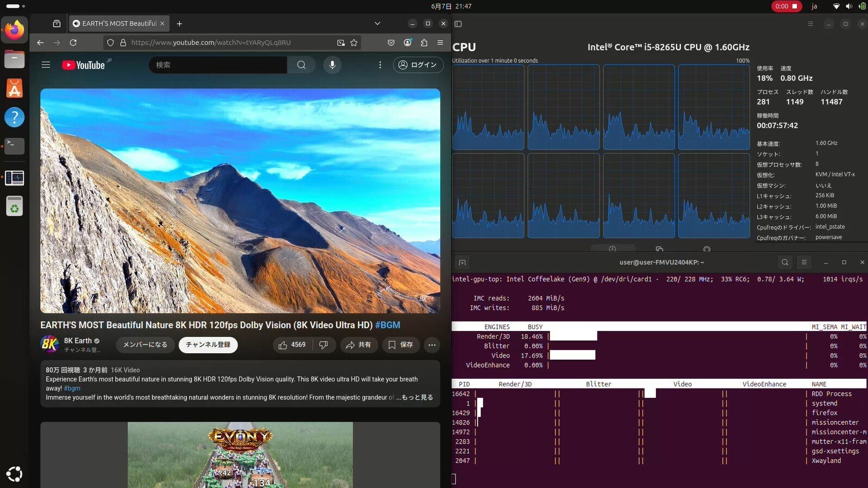Open YouTube settings three-dot menu
The image size is (868, 488).
[380, 65]
